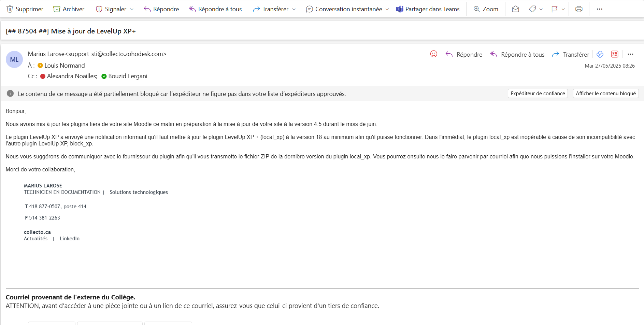Click the ML sender avatar
Image resolution: width=644 pixels, height=325 pixels.
coord(14,60)
